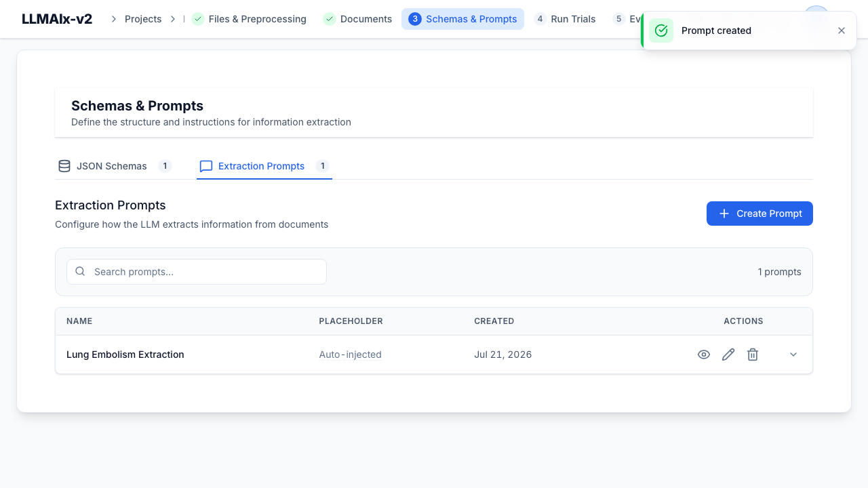
Task: Open Projects breadcrumb link
Action: (143, 19)
